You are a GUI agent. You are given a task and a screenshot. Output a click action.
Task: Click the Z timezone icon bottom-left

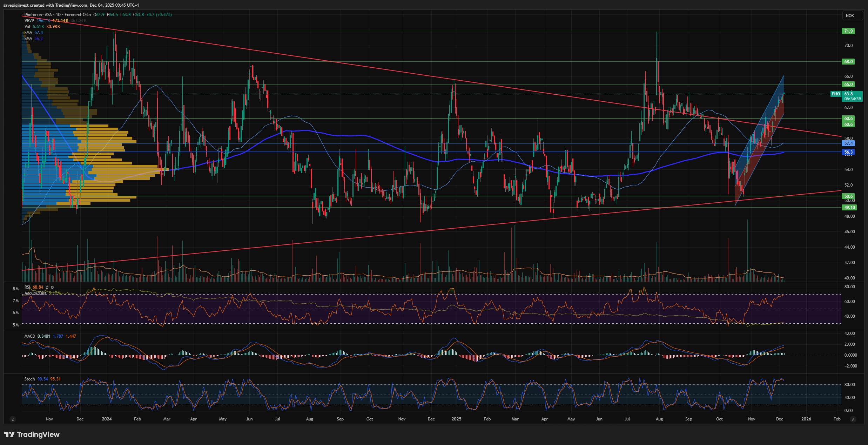point(13,419)
